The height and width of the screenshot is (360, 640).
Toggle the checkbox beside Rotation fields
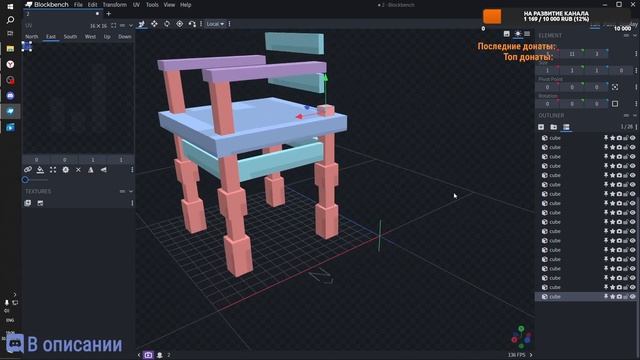615,104
